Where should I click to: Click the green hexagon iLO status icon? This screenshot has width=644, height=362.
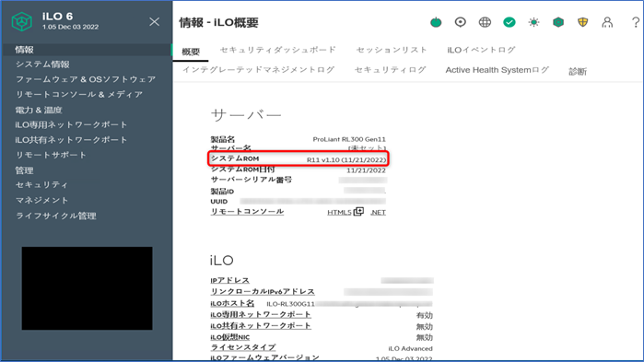(x=558, y=22)
